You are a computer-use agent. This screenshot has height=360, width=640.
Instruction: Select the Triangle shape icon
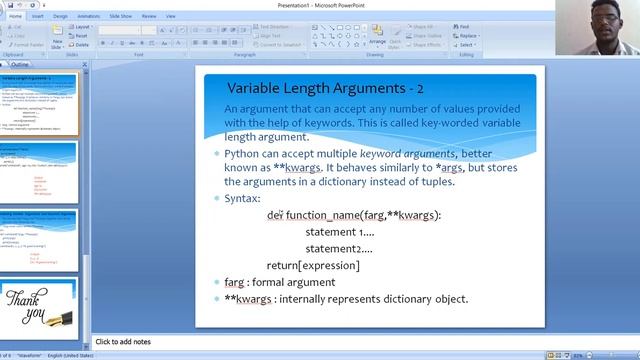(x=315, y=36)
